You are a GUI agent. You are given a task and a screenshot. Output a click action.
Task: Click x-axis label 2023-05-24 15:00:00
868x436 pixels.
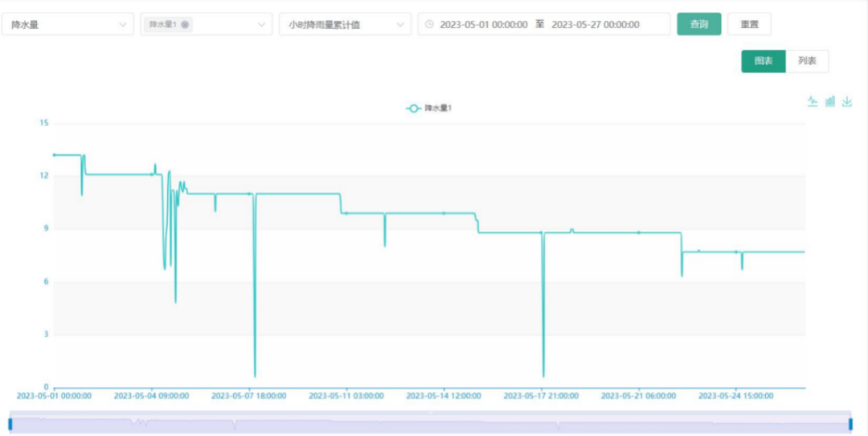[735, 396]
